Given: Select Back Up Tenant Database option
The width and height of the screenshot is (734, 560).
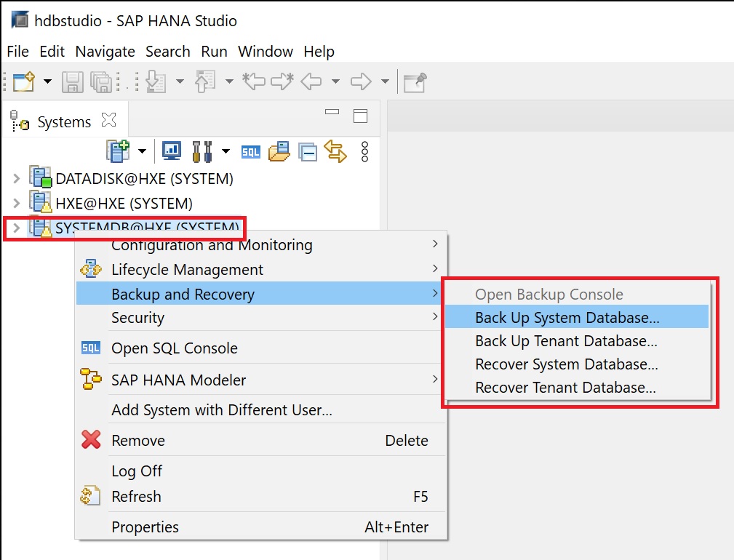Looking at the screenshot, I should pyautogui.click(x=577, y=340).
